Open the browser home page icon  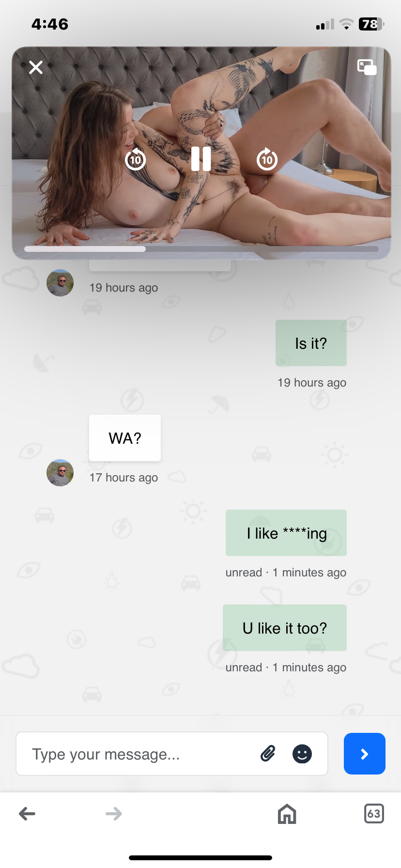click(x=287, y=814)
